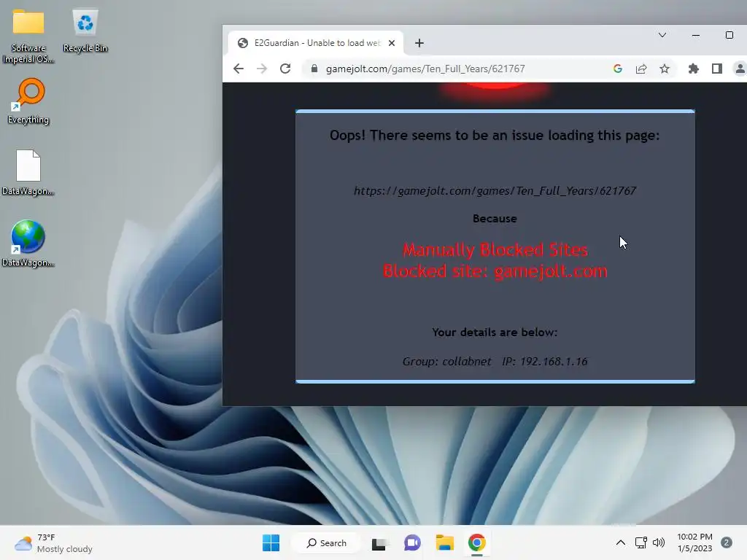Show hidden system tray icons
Image resolution: width=747 pixels, height=560 pixels.
[620, 542]
